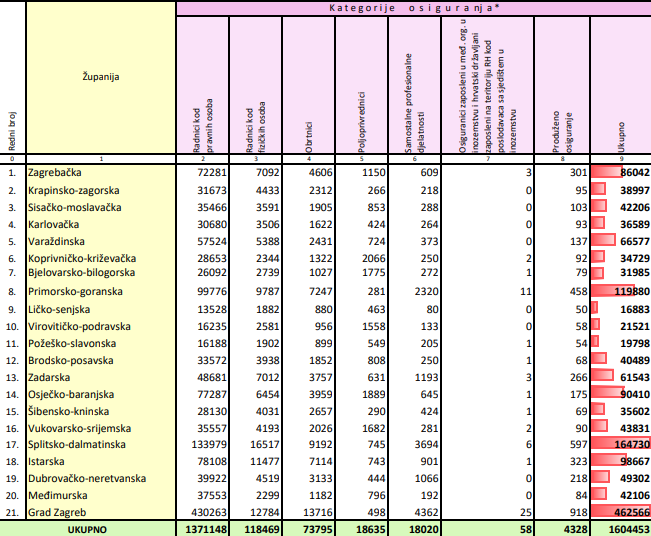The image size is (651, 536).
Task: Click the Redni broj column header
Action: tap(12, 84)
